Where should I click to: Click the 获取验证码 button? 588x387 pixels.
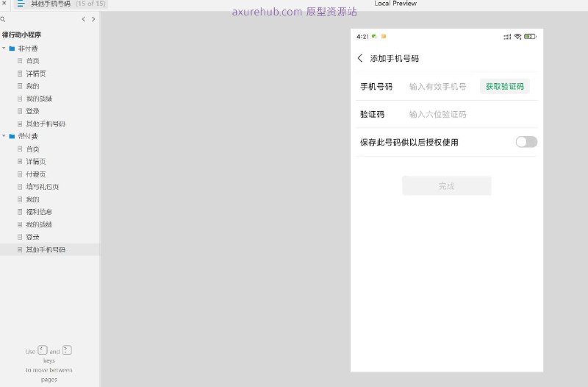[x=505, y=86]
